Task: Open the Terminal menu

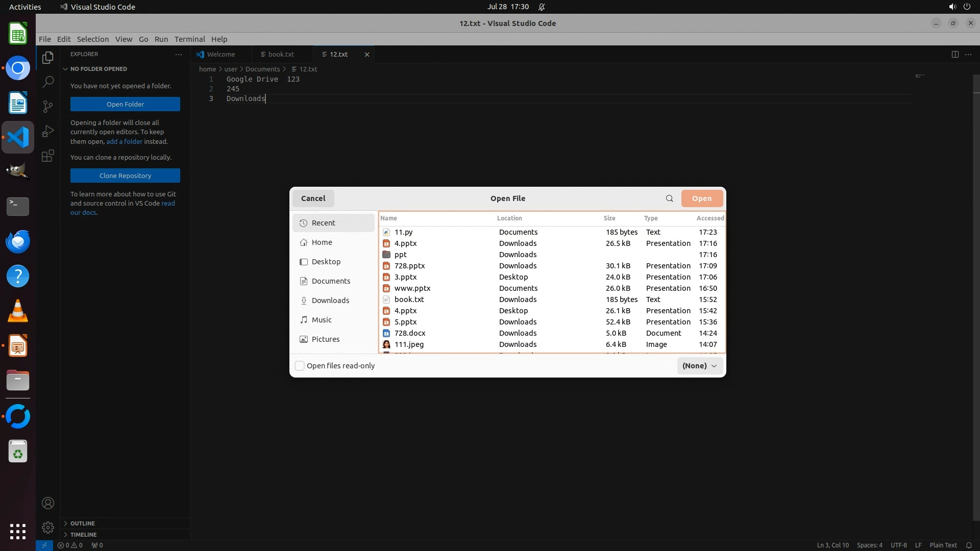Action: pyautogui.click(x=189, y=39)
